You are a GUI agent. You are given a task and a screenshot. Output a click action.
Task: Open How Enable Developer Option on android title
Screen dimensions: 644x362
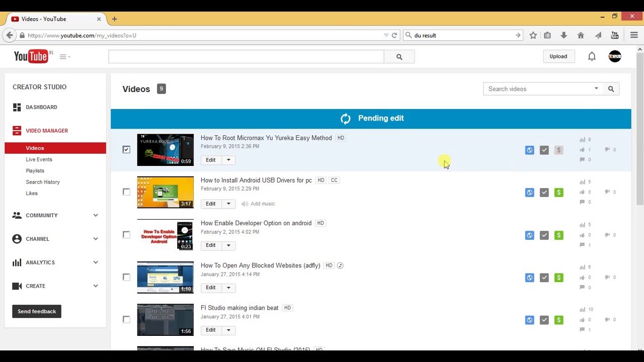(x=256, y=223)
